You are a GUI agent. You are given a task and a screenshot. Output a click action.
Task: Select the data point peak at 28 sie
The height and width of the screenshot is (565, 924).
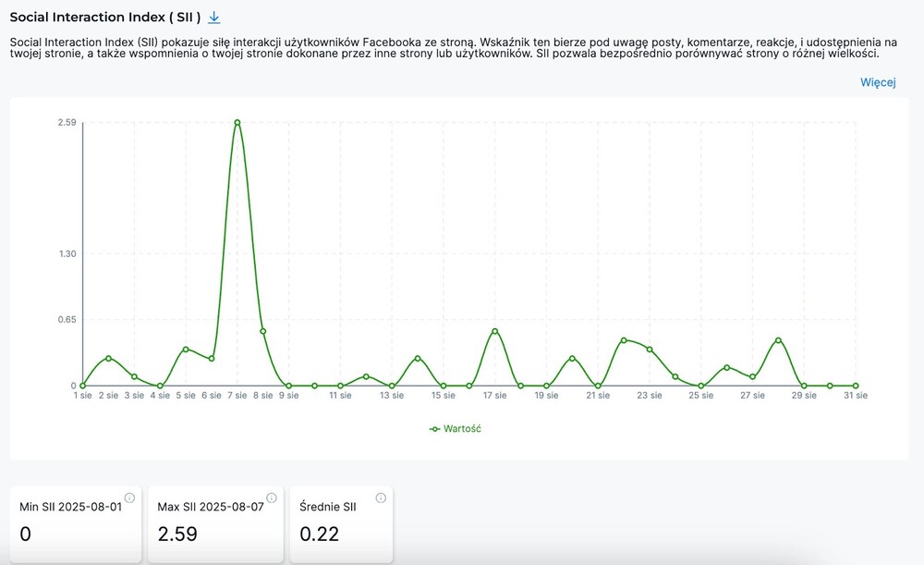(x=778, y=340)
